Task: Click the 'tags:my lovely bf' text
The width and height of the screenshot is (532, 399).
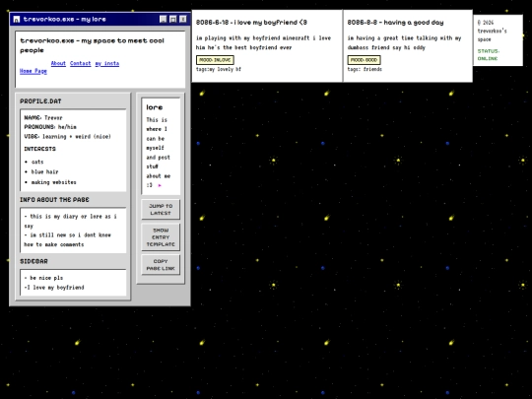Action: (219, 69)
